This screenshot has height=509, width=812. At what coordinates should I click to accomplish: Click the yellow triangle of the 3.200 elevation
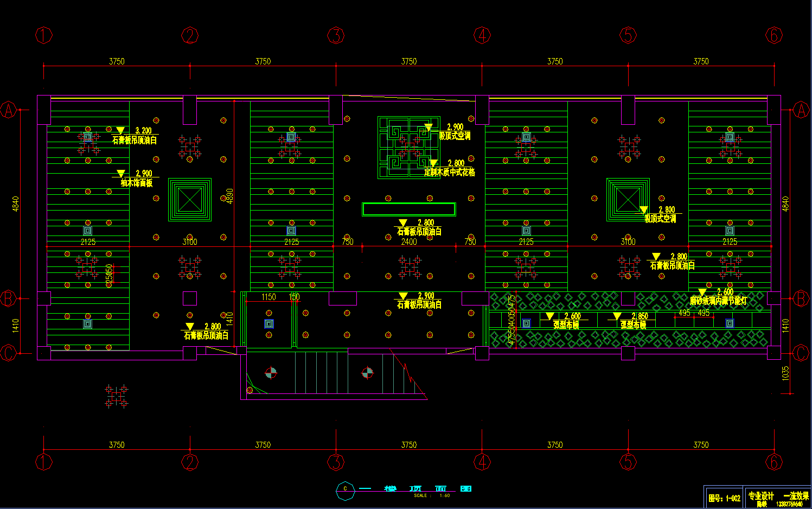[120, 130]
